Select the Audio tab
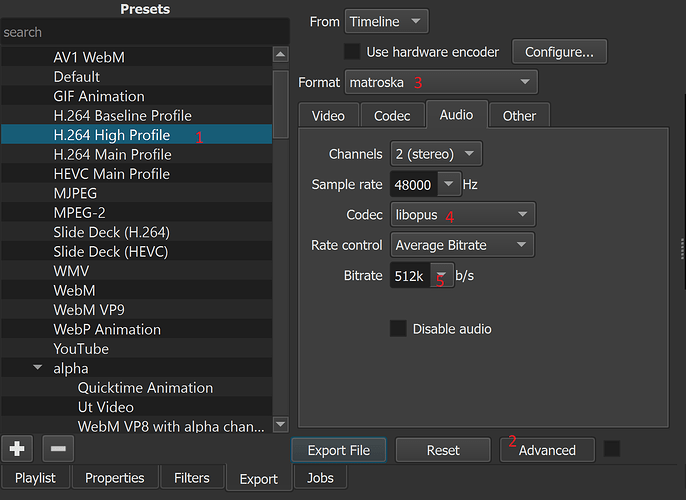 [456, 115]
